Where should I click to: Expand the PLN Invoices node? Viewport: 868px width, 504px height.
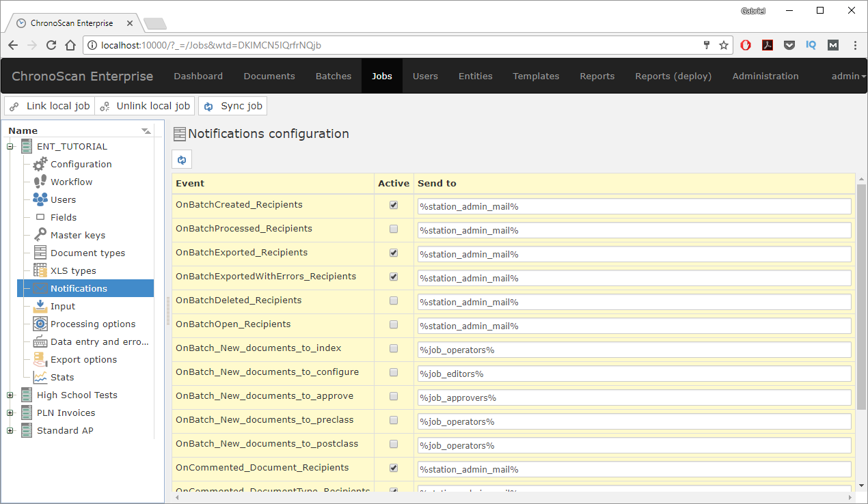[x=10, y=412]
